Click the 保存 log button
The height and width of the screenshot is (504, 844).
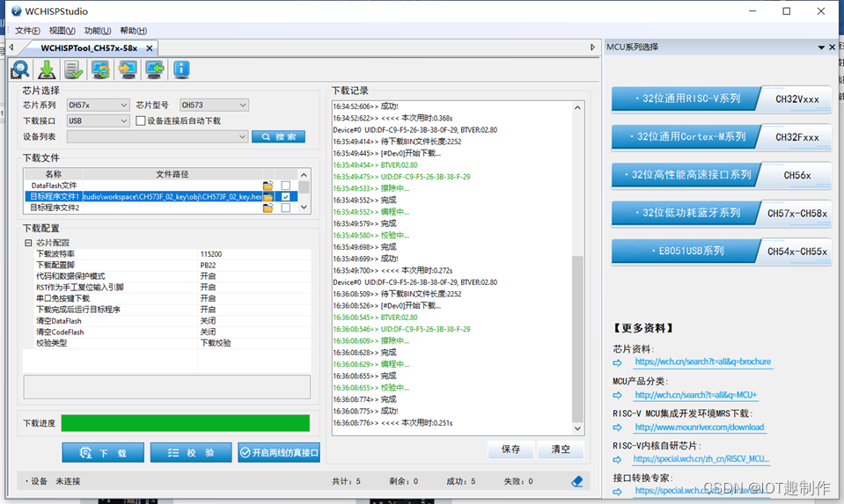(510, 449)
